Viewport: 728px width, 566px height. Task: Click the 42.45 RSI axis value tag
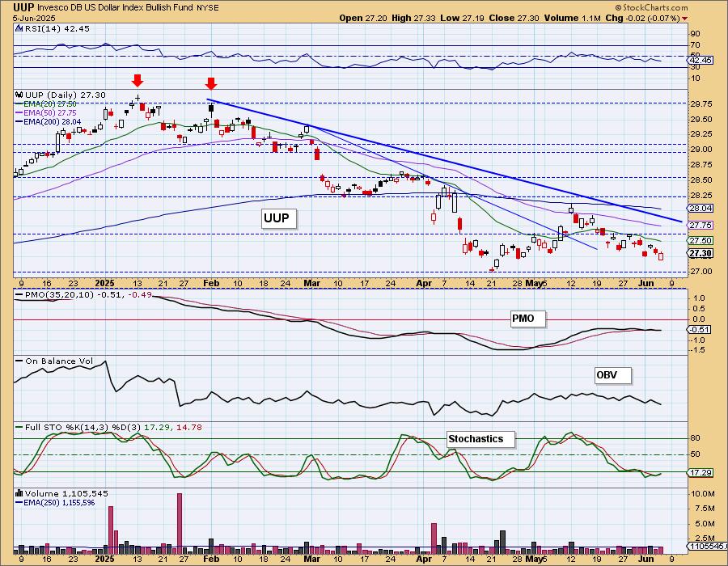[x=700, y=61]
